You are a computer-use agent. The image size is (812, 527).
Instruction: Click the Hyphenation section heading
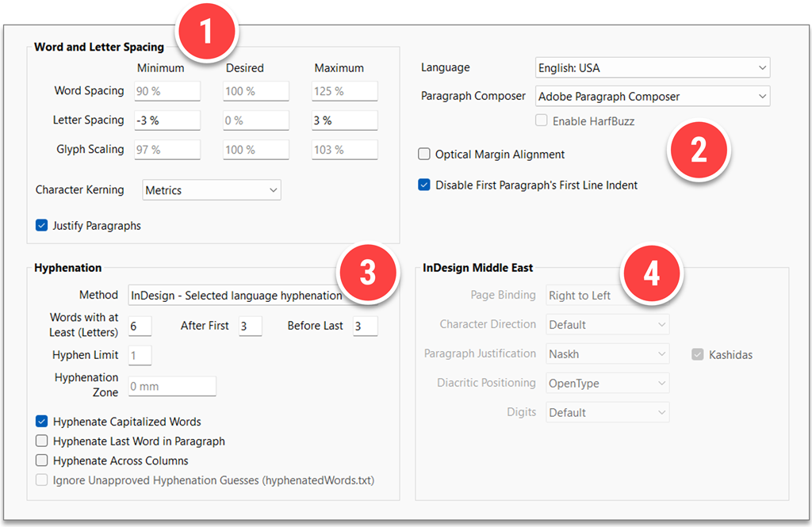click(68, 268)
